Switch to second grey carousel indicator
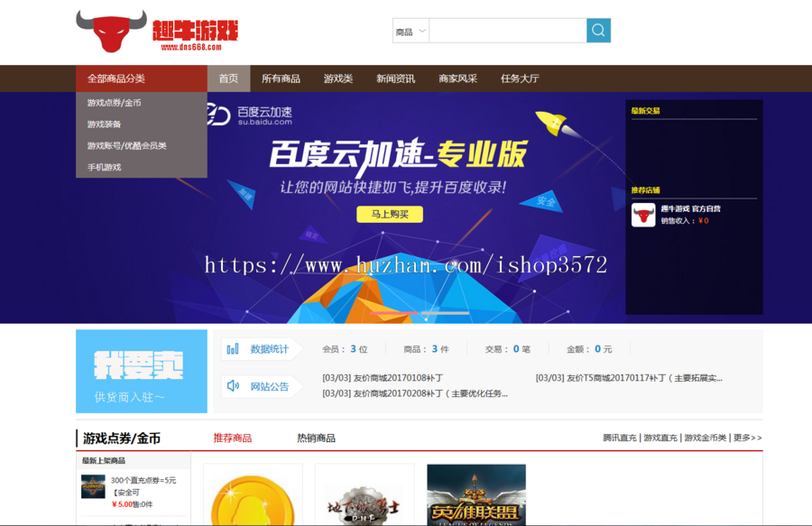The height and width of the screenshot is (526, 812). pyautogui.click(x=445, y=313)
